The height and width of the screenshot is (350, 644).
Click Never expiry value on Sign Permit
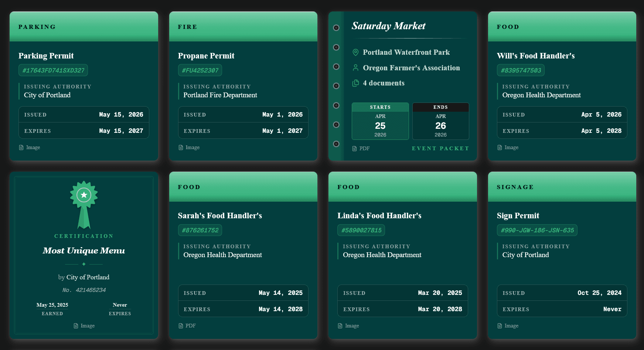(x=612, y=309)
